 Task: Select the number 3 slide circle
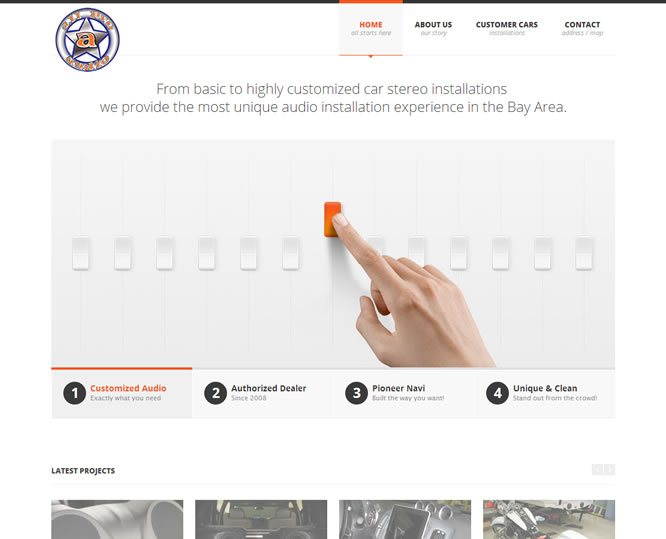click(x=357, y=393)
